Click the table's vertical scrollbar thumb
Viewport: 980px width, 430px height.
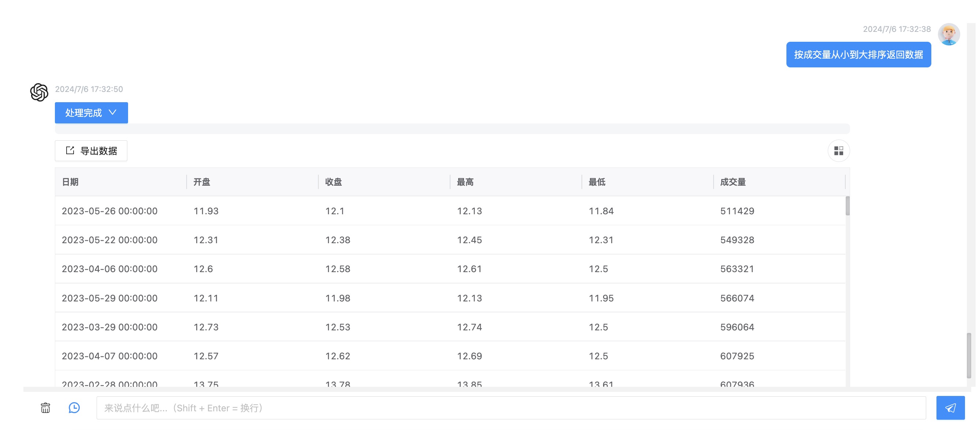(x=847, y=206)
